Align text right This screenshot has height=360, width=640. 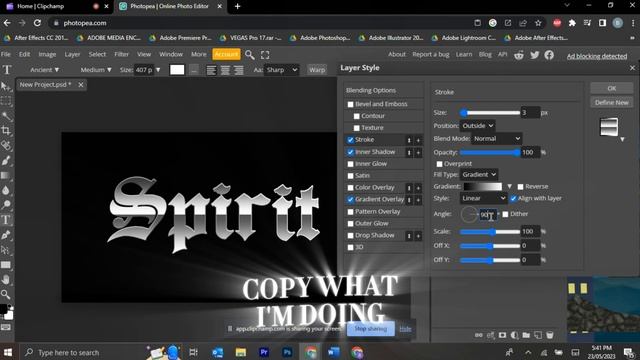coord(239,70)
